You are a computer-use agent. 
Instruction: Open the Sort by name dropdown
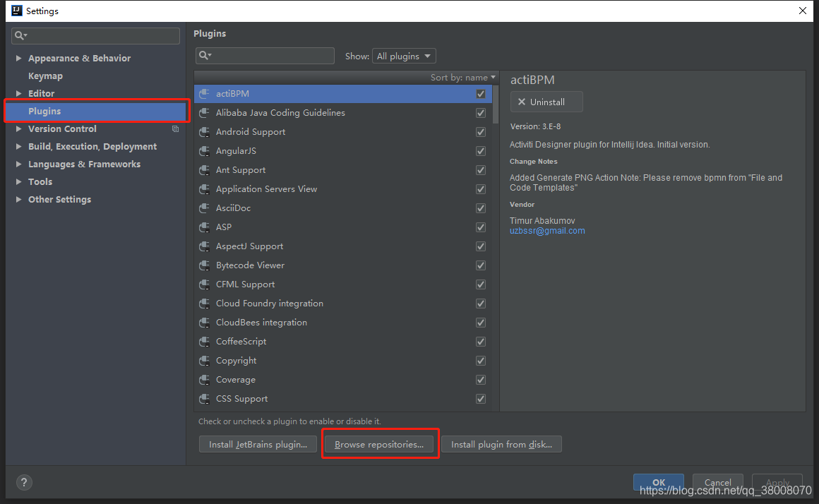coord(462,78)
